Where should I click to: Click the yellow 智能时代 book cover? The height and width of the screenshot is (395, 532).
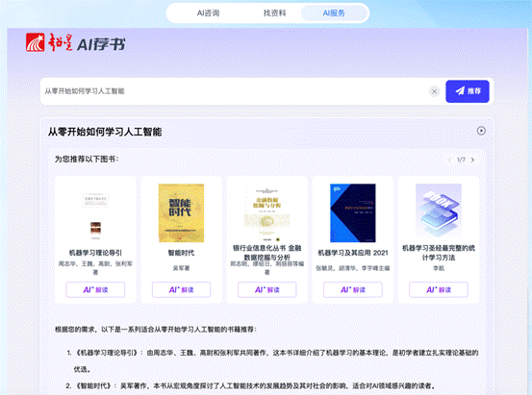coord(181,213)
